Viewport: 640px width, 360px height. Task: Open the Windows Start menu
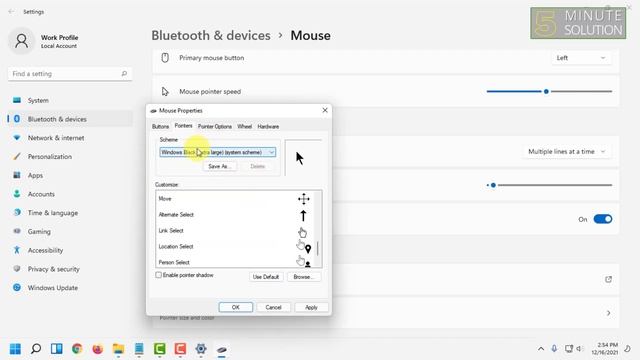click(x=15, y=349)
